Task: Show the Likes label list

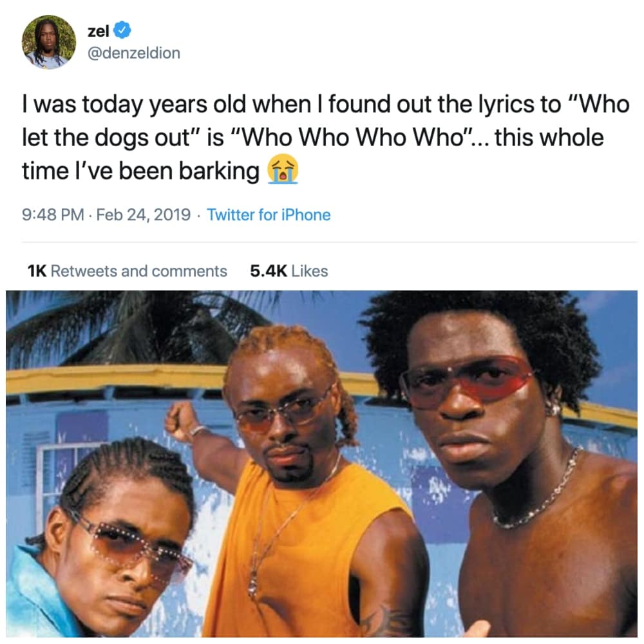Action: [310, 271]
